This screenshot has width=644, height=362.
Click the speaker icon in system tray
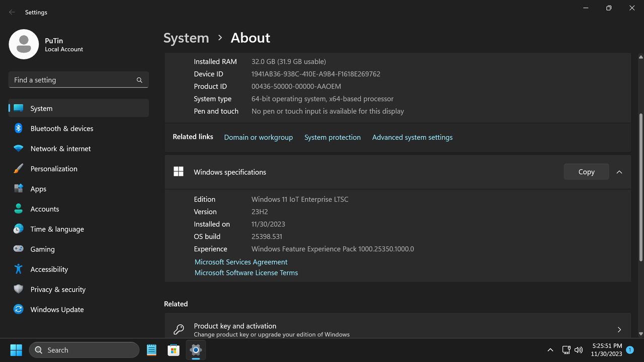579,350
